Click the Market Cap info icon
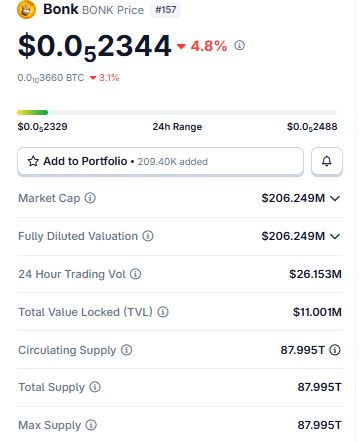Image resolution: width=360 pixels, height=442 pixels. click(x=90, y=198)
